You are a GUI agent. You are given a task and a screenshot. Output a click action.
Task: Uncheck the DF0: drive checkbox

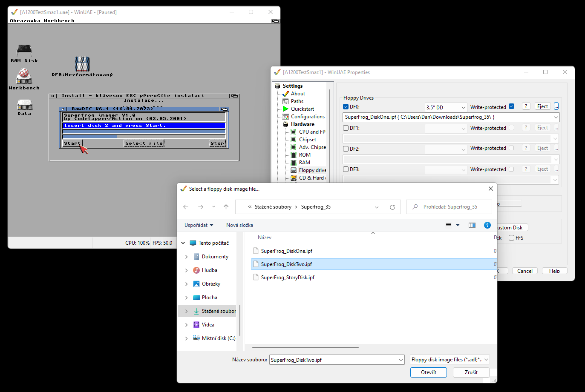[346, 107]
